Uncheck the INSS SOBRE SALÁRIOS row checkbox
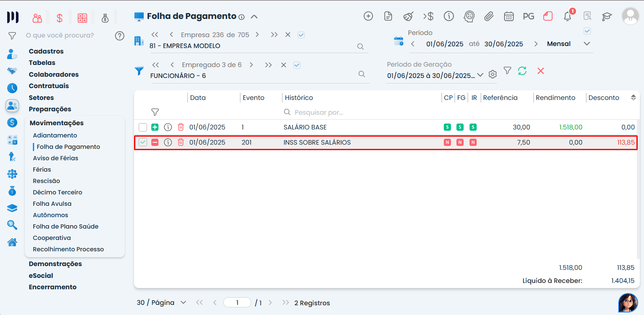The image size is (644, 315). [x=143, y=143]
